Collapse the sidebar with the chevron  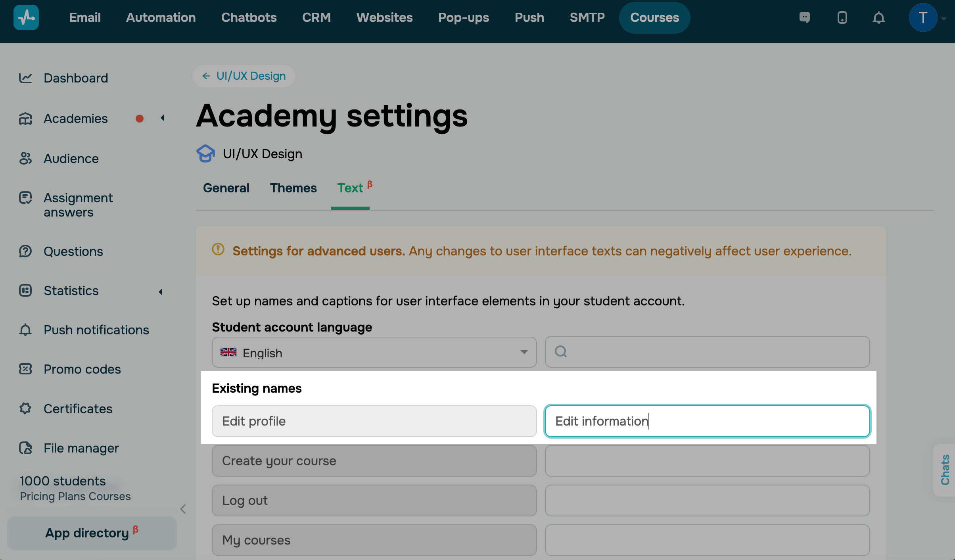point(183,509)
